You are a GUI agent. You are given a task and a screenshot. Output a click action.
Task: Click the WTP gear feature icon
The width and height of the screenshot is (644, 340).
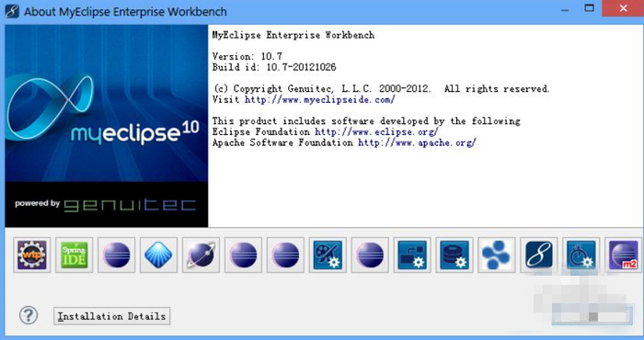tap(32, 255)
